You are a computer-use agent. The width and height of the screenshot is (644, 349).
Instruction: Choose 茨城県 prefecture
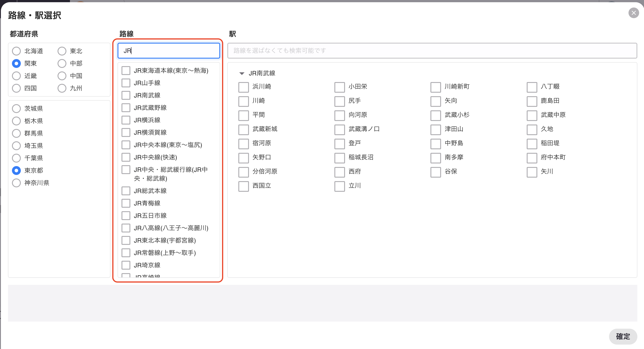click(16, 108)
